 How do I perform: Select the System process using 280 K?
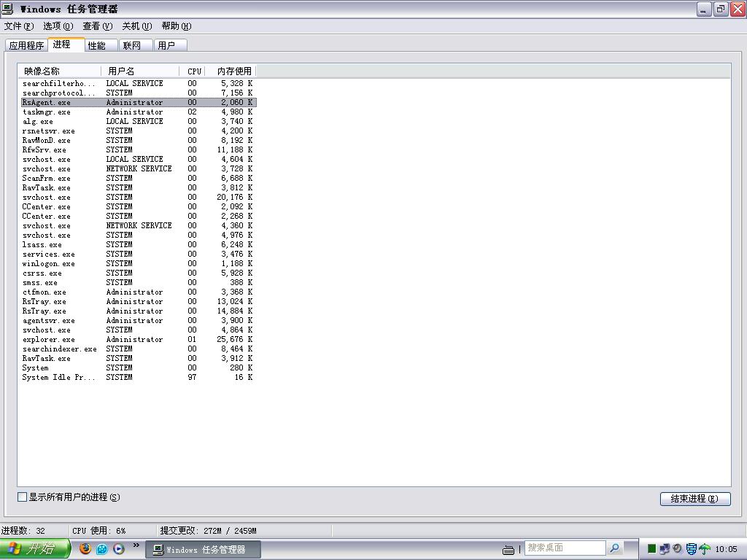[138, 367]
